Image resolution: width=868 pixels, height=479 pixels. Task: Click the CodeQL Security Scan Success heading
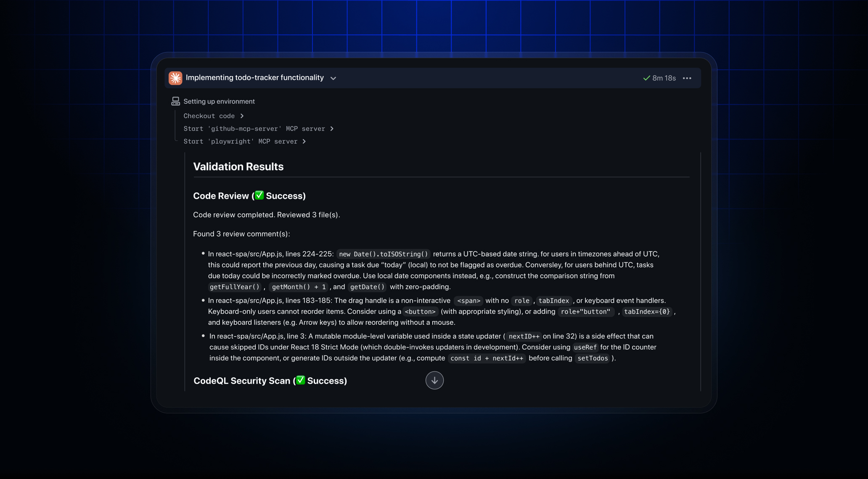270,381
